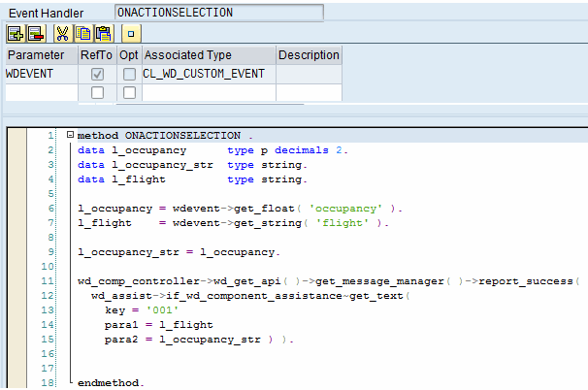Screen dimensions: 588x390
Task: Place cursor on the endmethod line
Action: point(111,384)
